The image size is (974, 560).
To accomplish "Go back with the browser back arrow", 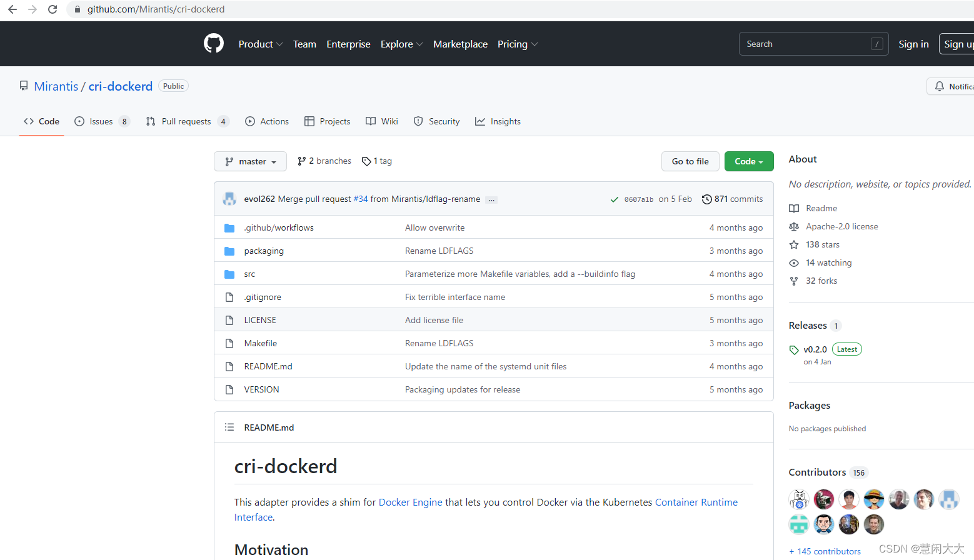I will point(13,9).
